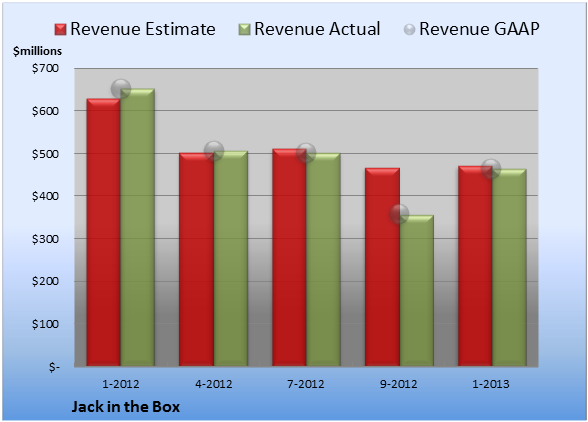Click the '$400' y-axis label
Screen dimensions: 588x422
tap(45, 196)
